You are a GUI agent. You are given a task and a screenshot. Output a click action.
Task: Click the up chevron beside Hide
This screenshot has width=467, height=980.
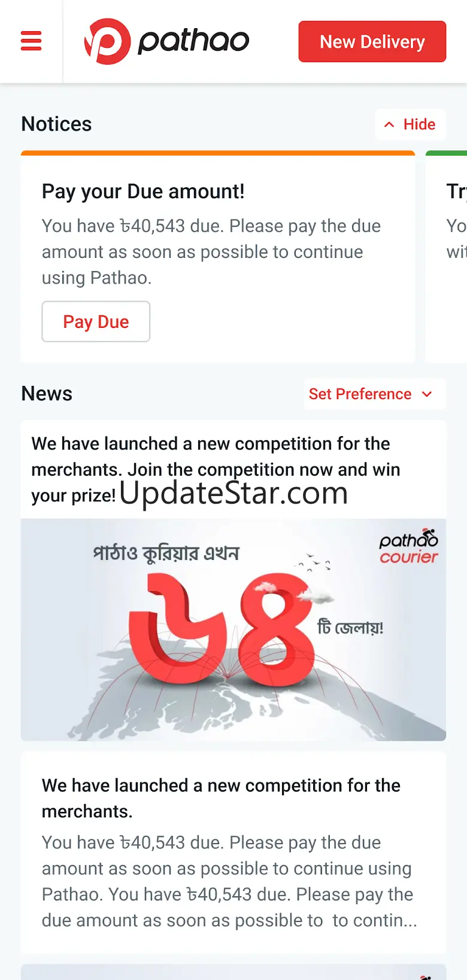389,124
